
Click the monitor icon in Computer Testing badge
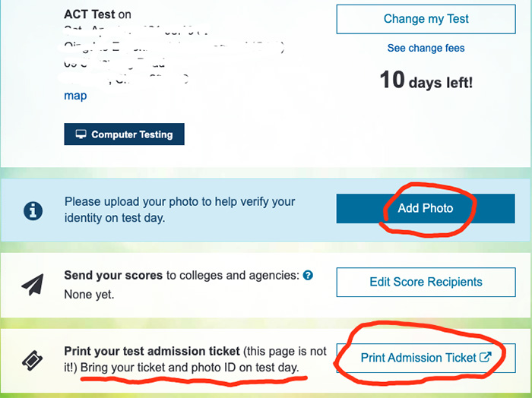81,134
